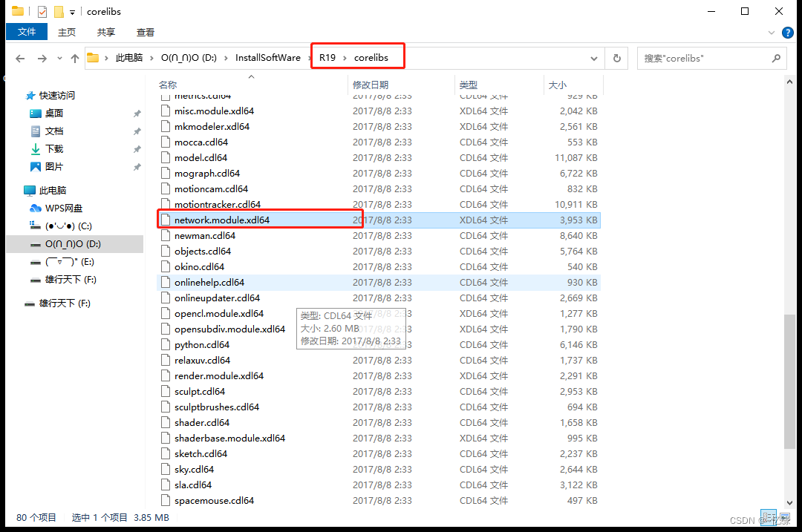
Task: Switch to the 主页 ribbon tab
Action: (67, 32)
